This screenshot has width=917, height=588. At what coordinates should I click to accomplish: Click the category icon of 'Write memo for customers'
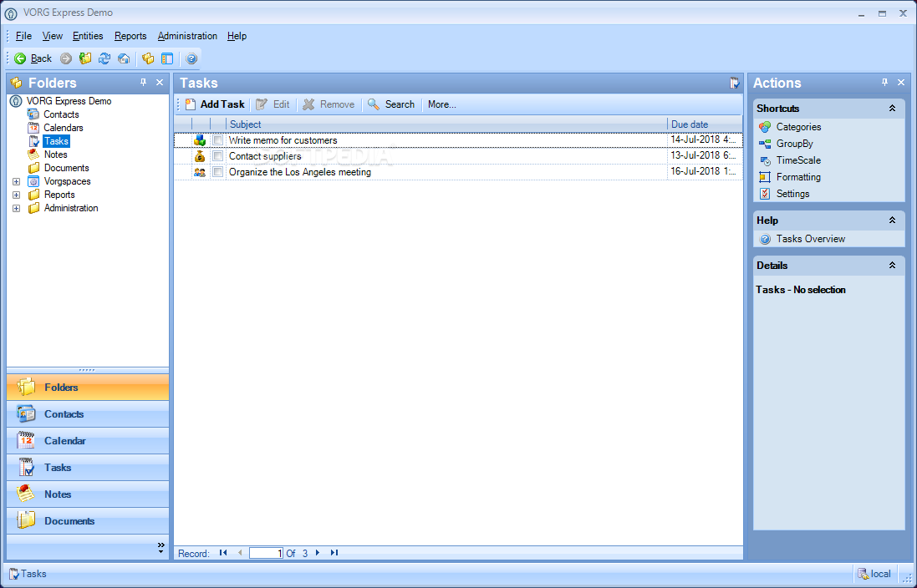(x=200, y=140)
